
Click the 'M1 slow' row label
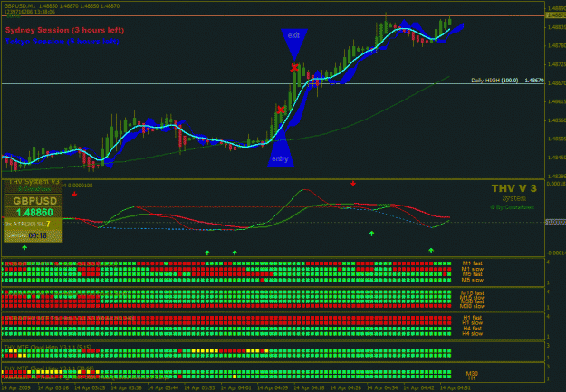click(472, 269)
